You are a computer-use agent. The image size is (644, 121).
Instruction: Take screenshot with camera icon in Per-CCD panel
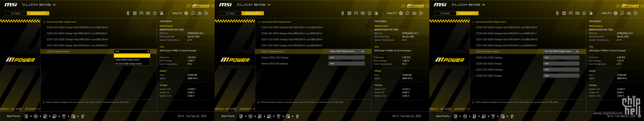629,13
